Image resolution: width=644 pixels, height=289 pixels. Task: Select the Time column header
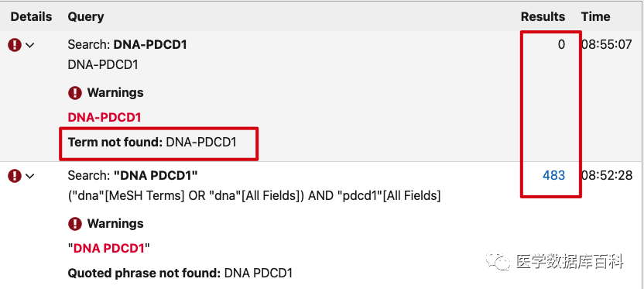(595, 17)
